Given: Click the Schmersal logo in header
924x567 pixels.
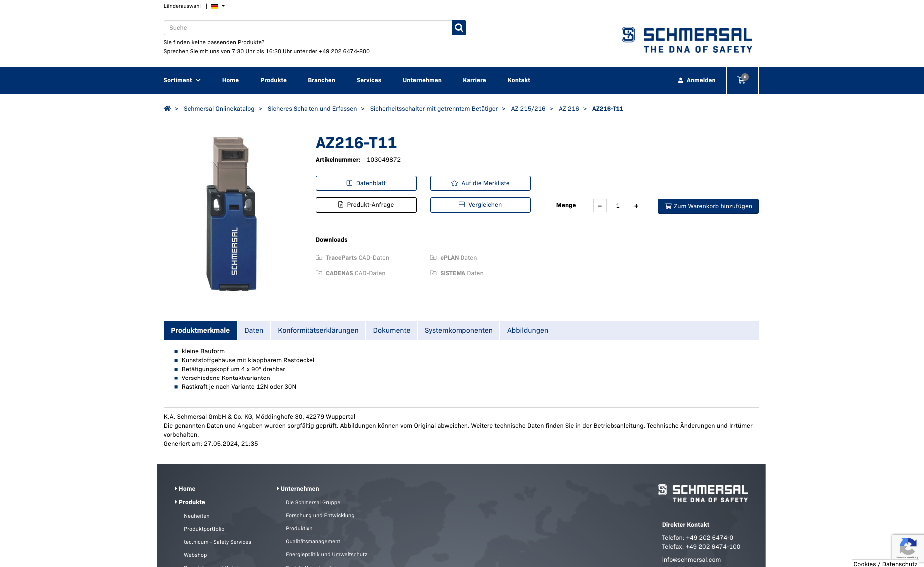Looking at the screenshot, I should tap(687, 40).
